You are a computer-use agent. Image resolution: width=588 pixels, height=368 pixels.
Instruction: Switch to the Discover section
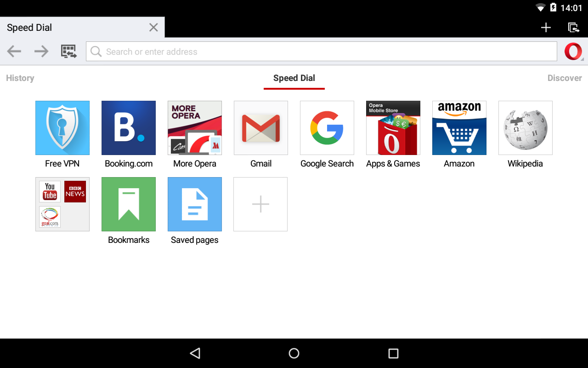565,78
